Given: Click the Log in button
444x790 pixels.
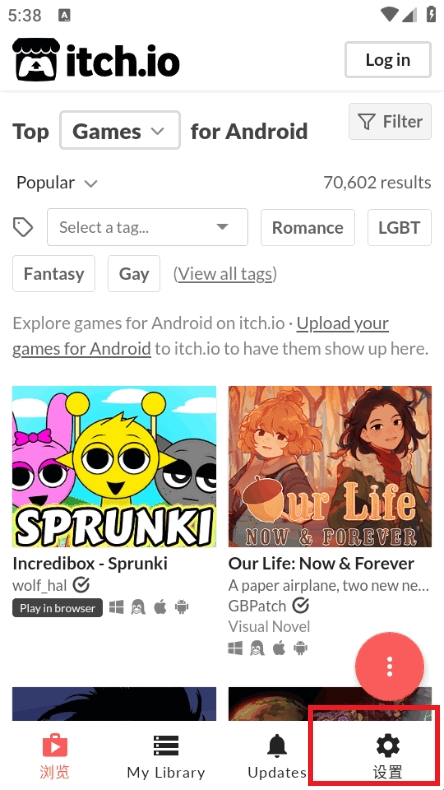Looking at the screenshot, I should [x=388, y=59].
